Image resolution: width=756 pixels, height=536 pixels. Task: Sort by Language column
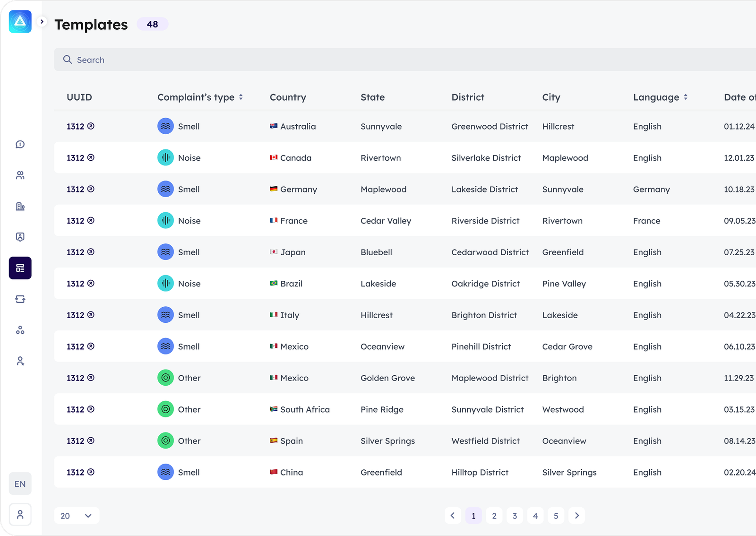686,97
